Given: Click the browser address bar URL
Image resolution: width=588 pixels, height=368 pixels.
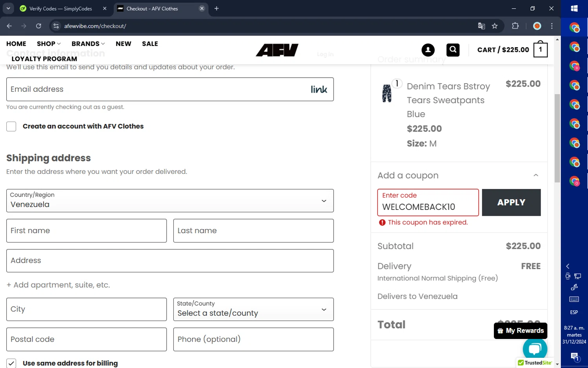Looking at the screenshot, I should click(95, 26).
